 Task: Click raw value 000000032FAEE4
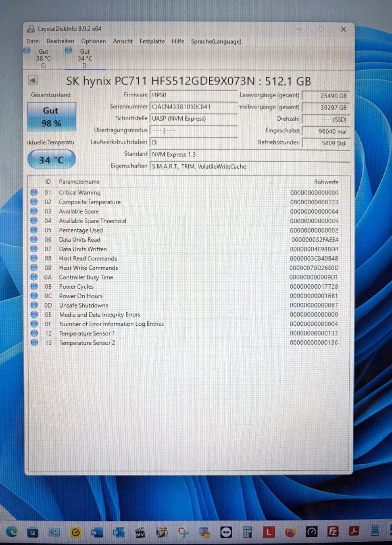click(x=315, y=240)
